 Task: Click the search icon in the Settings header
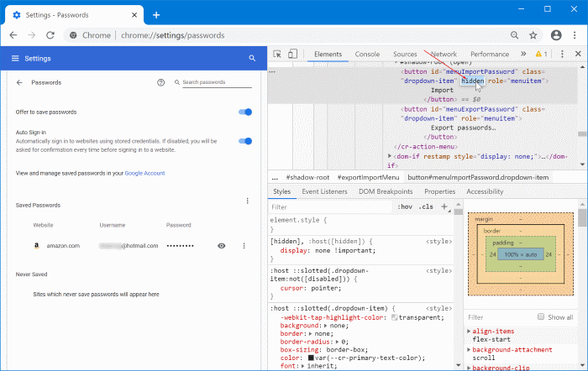click(x=252, y=58)
